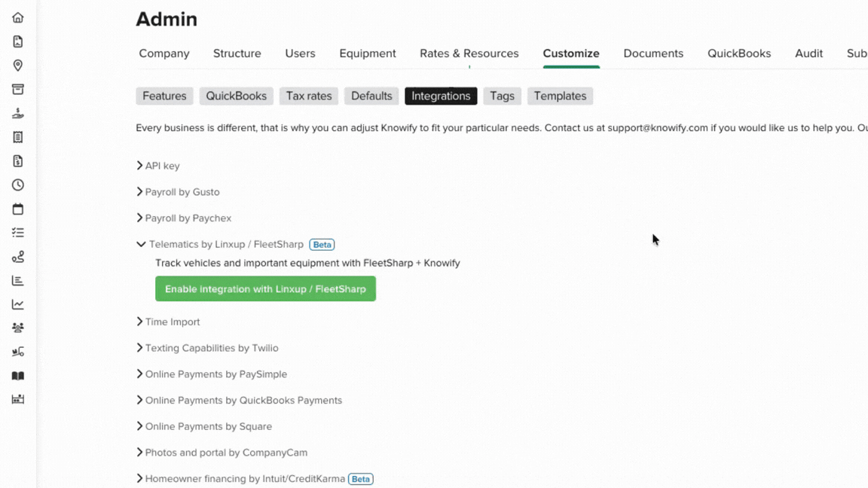Viewport: 868px width, 488px height.
Task: Click Enable integration with Linxup / FleetSharp
Action: point(265,289)
